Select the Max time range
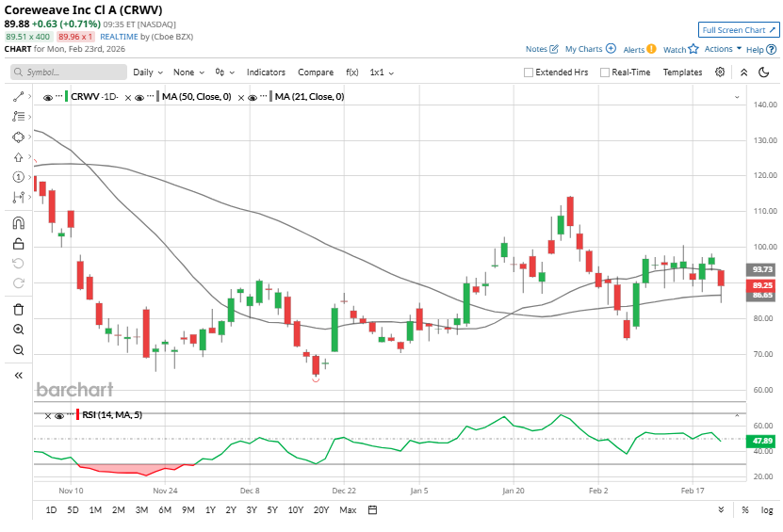Viewport: 783px width, 532px height. tap(348, 510)
